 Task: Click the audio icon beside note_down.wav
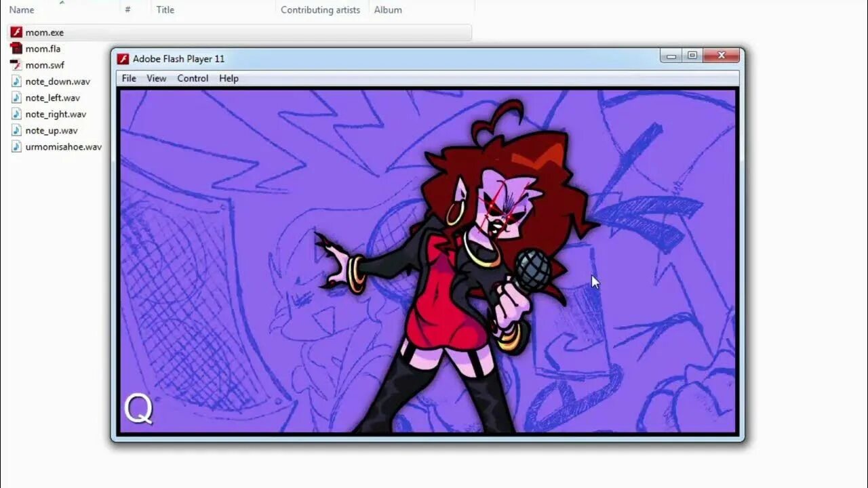pos(16,81)
